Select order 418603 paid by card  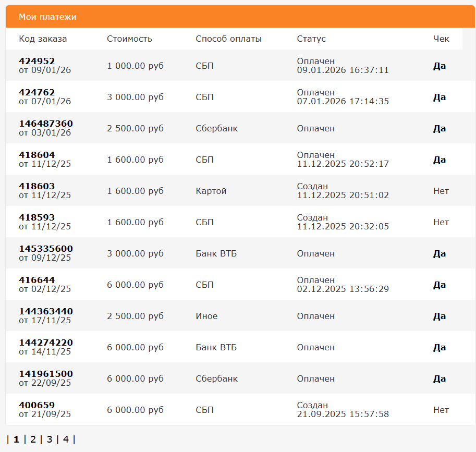pos(36,186)
